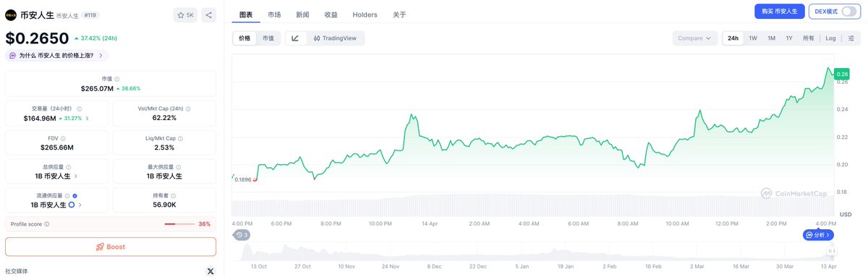Expand circulating supply 1B 币安人生 chevron
This screenshot has width=868, height=277.
80,205
